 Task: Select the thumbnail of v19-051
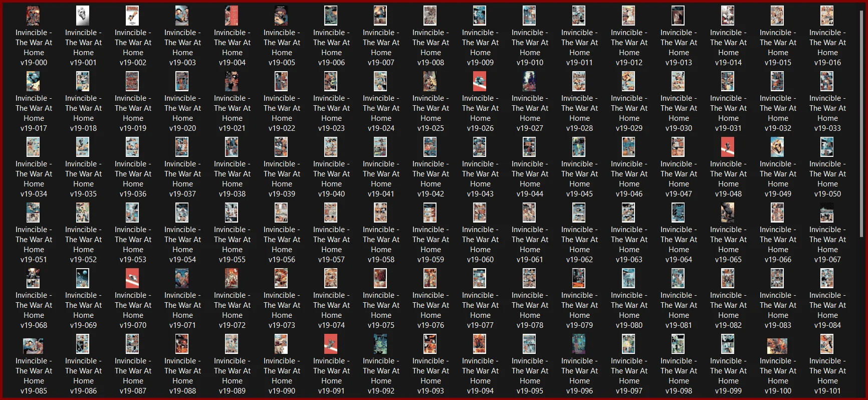click(34, 213)
